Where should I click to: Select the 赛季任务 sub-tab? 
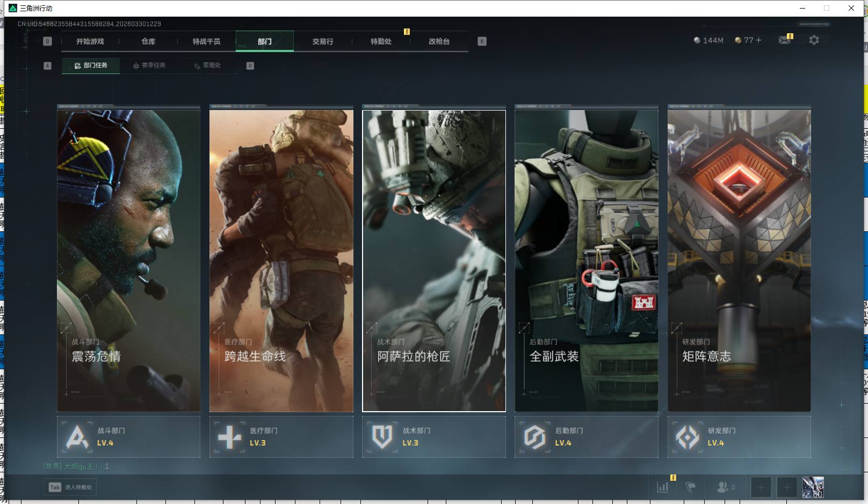pyautogui.click(x=149, y=65)
